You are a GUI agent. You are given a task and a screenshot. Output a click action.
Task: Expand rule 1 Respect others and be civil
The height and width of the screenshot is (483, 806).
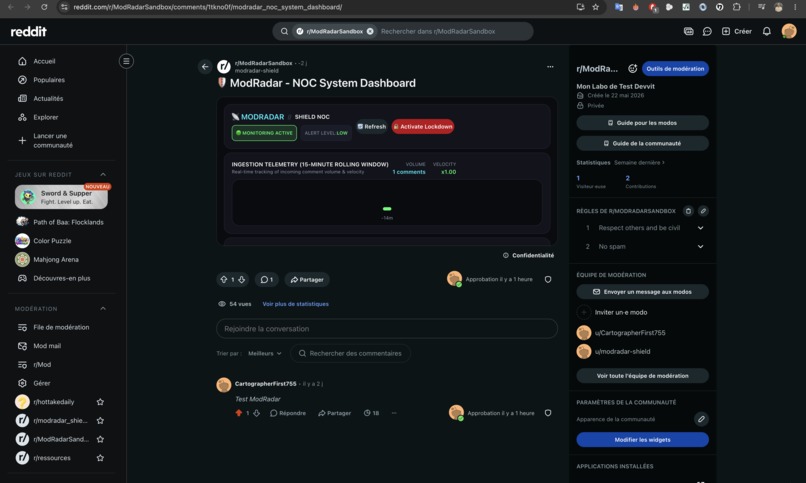(x=700, y=228)
